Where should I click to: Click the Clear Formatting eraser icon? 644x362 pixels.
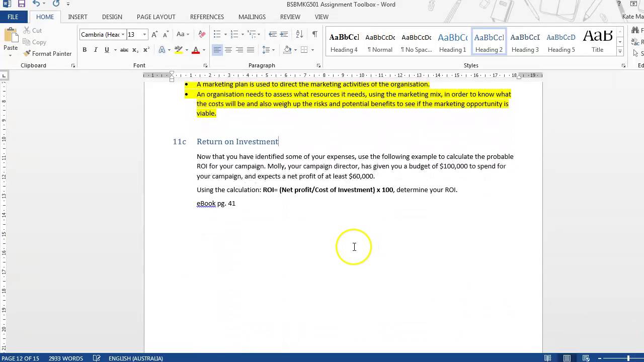click(202, 35)
